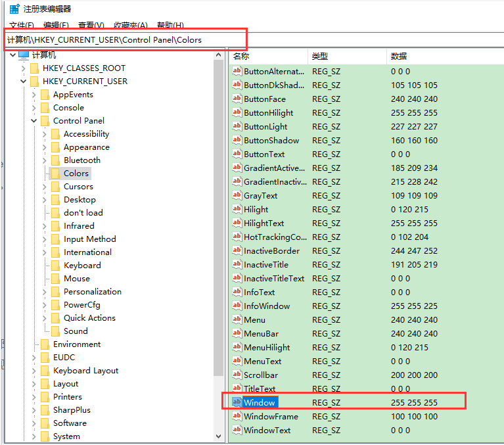Image resolution: width=504 pixels, height=445 pixels.
Task: Click the Colors folder icon in tree
Action: point(56,174)
